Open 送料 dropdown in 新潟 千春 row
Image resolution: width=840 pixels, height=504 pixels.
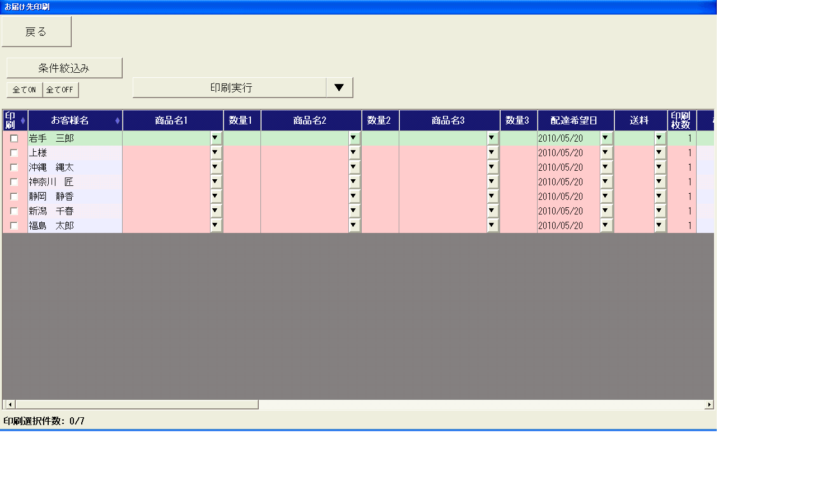point(660,211)
